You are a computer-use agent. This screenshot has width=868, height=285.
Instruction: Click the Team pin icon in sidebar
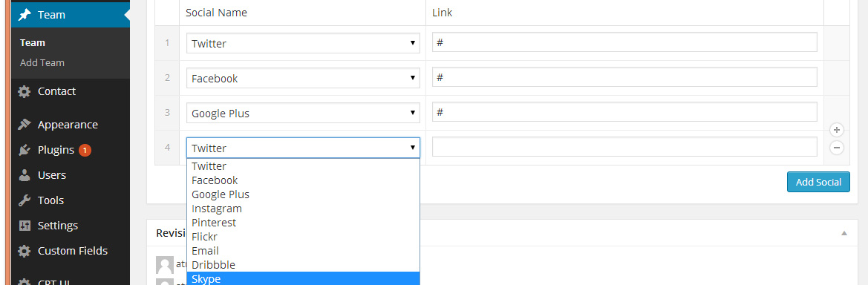25,15
